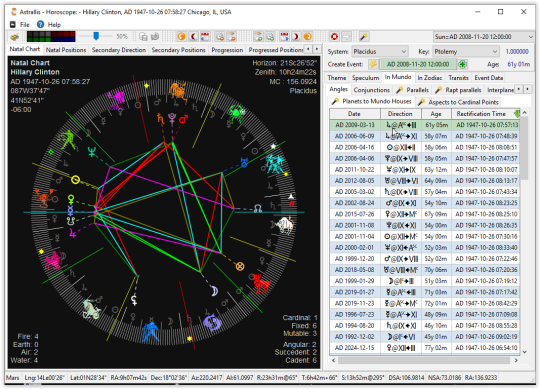
Task: Select row dated AD 2015-07-26
Action: (x=424, y=214)
